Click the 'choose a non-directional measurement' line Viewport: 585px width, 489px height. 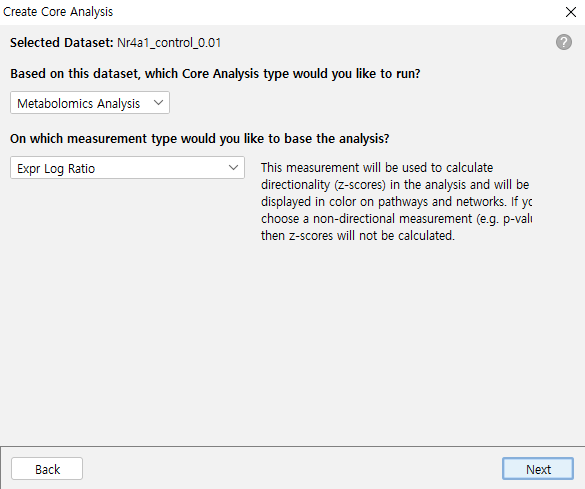pyautogui.click(x=396, y=219)
